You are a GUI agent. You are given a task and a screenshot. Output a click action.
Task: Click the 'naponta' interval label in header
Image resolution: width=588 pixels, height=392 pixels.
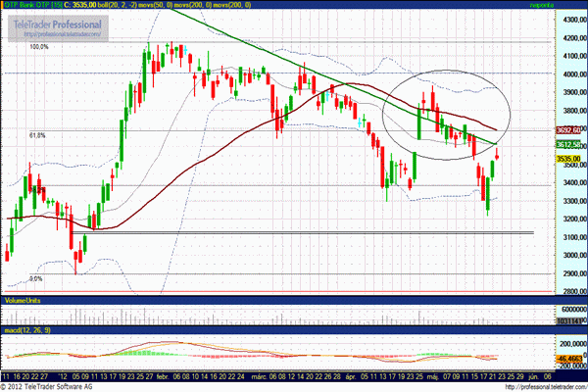[542, 5]
